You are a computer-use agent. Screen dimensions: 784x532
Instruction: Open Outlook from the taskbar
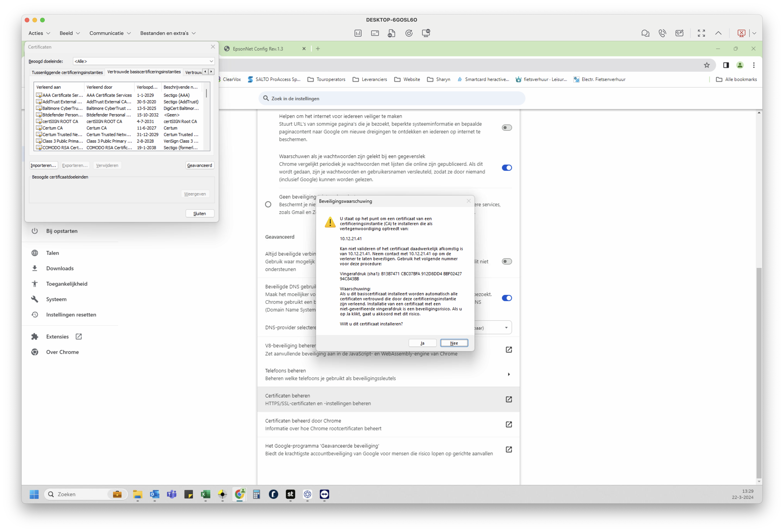click(x=155, y=494)
